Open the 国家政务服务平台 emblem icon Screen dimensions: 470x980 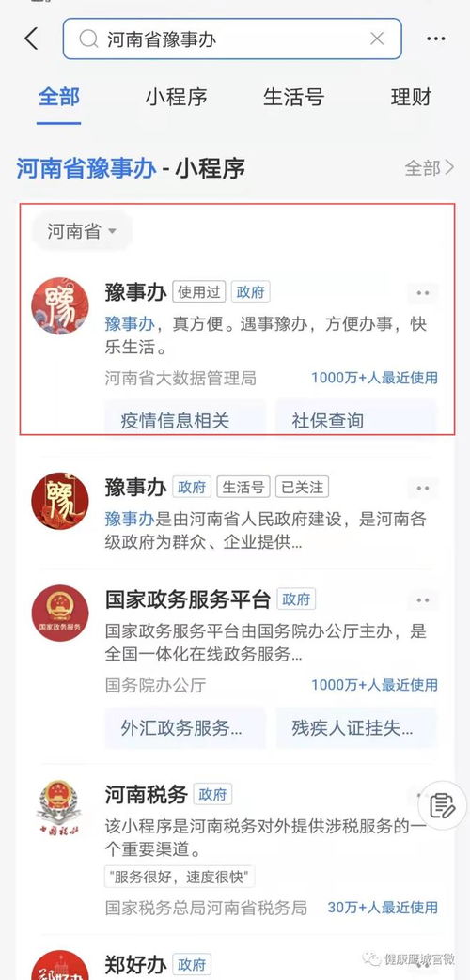[x=60, y=614]
